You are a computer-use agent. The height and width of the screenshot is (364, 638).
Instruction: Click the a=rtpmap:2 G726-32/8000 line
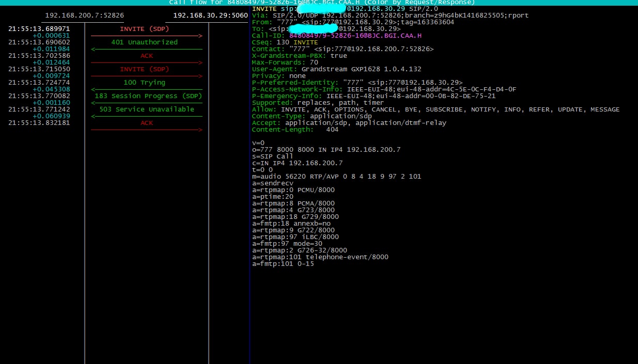[x=300, y=250]
